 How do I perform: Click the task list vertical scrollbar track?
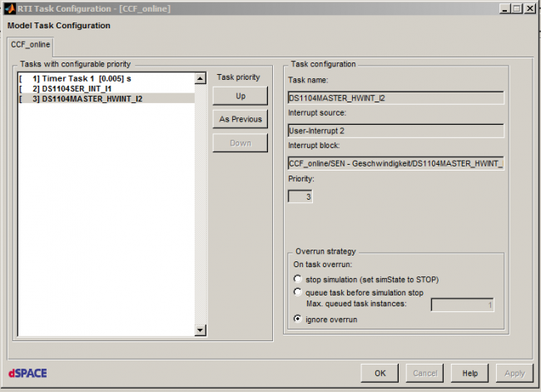tap(200, 208)
